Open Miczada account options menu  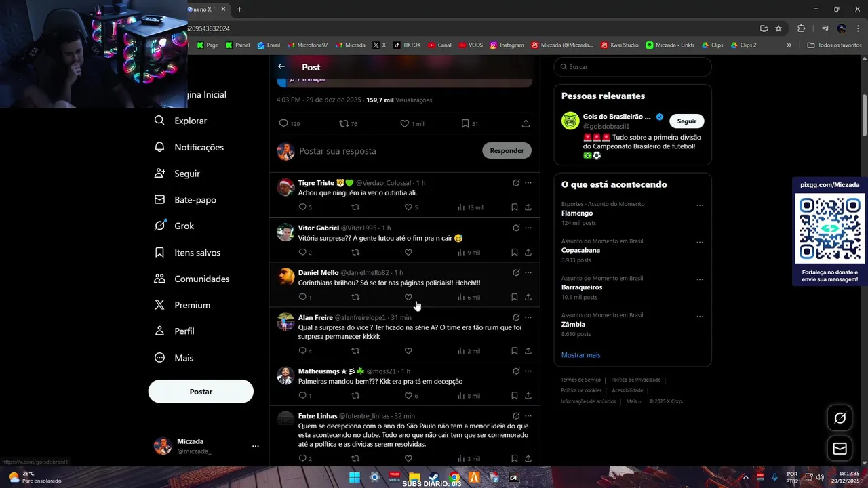(256, 446)
